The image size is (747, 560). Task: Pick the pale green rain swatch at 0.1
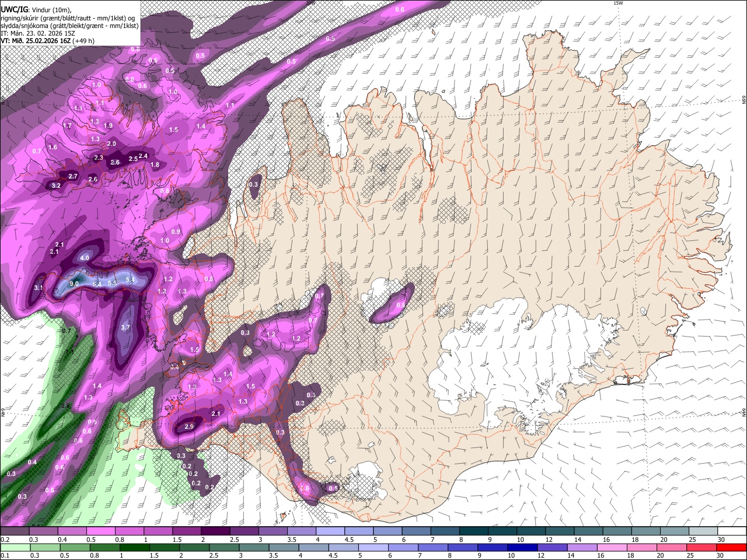click(15, 547)
